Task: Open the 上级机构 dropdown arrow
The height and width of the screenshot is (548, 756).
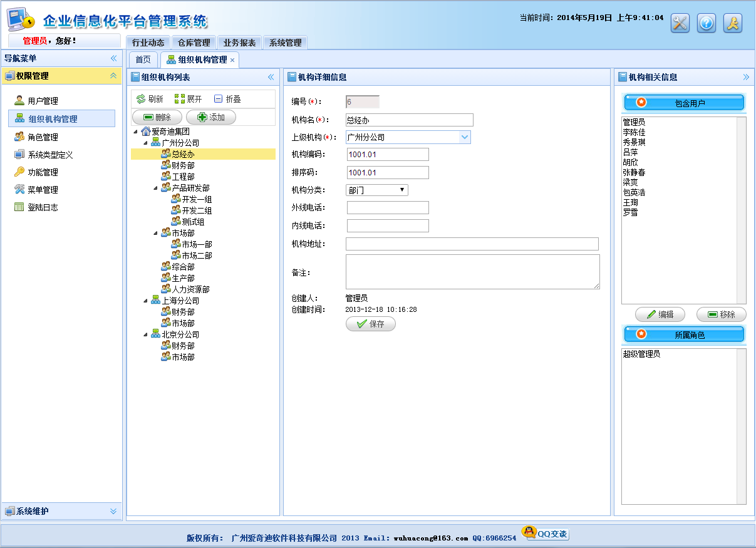Action: [465, 137]
